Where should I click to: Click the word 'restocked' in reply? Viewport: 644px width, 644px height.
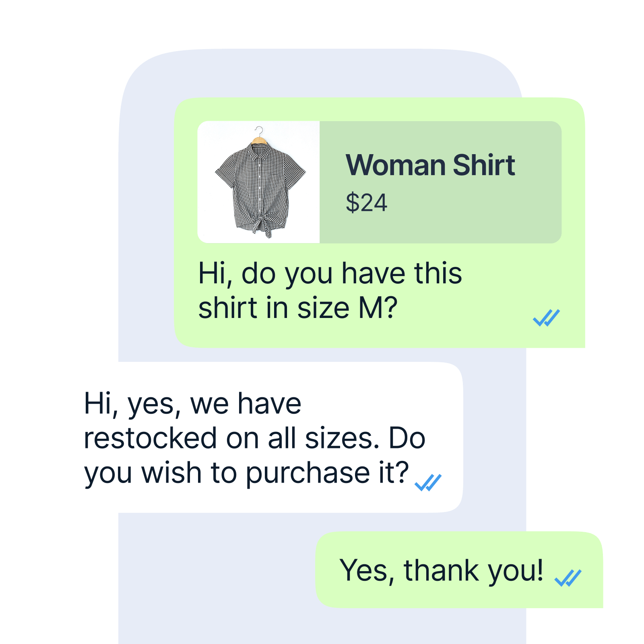(x=150, y=438)
